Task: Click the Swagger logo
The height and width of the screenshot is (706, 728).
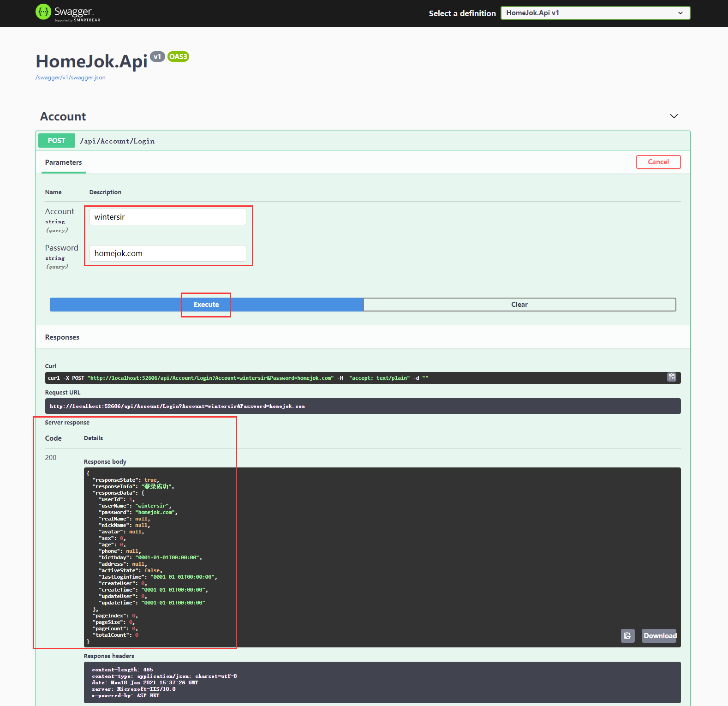Action: coord(68,12)
